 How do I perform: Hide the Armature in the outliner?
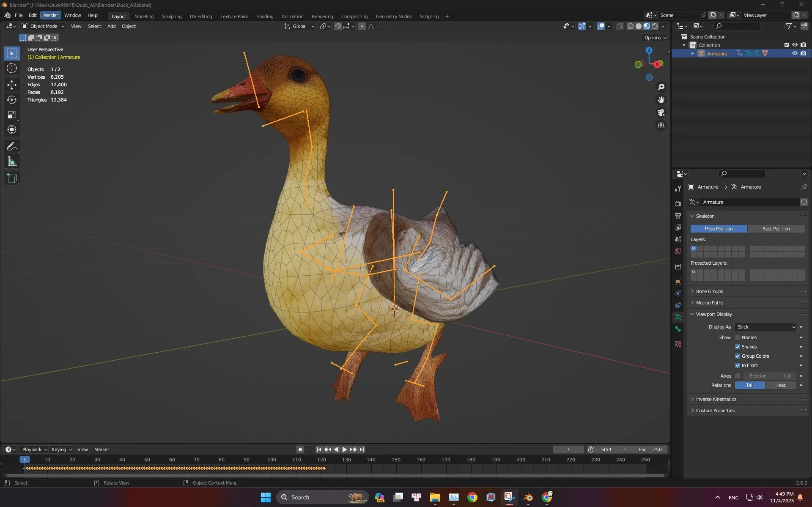click(795, 53)
